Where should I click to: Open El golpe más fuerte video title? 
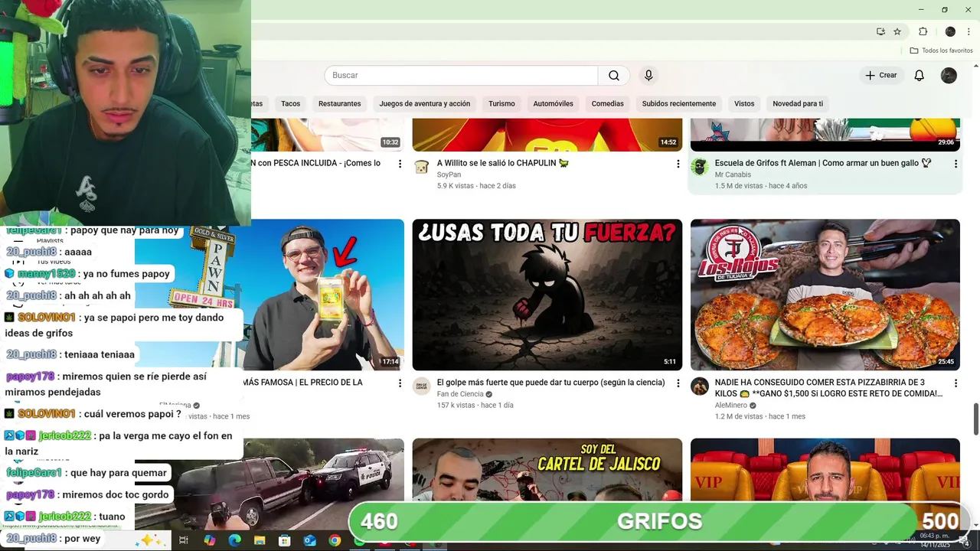click(550, 382)
